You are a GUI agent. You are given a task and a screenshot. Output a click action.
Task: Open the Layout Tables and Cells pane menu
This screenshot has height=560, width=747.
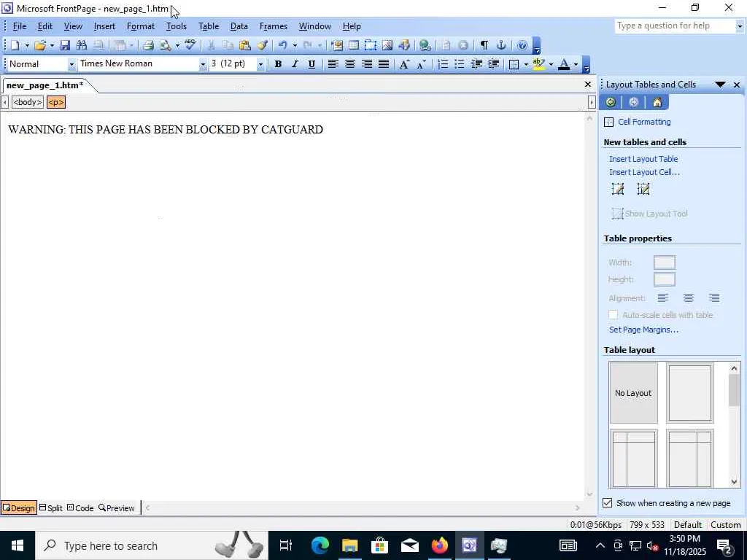point(720,85)
